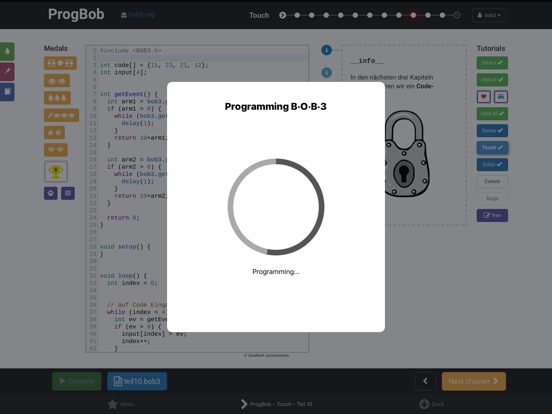The width and height of the screenshot is (552, 414).
Task: Click the breadcrumb chevron before ProgBob - Touch
Action: 244,404
